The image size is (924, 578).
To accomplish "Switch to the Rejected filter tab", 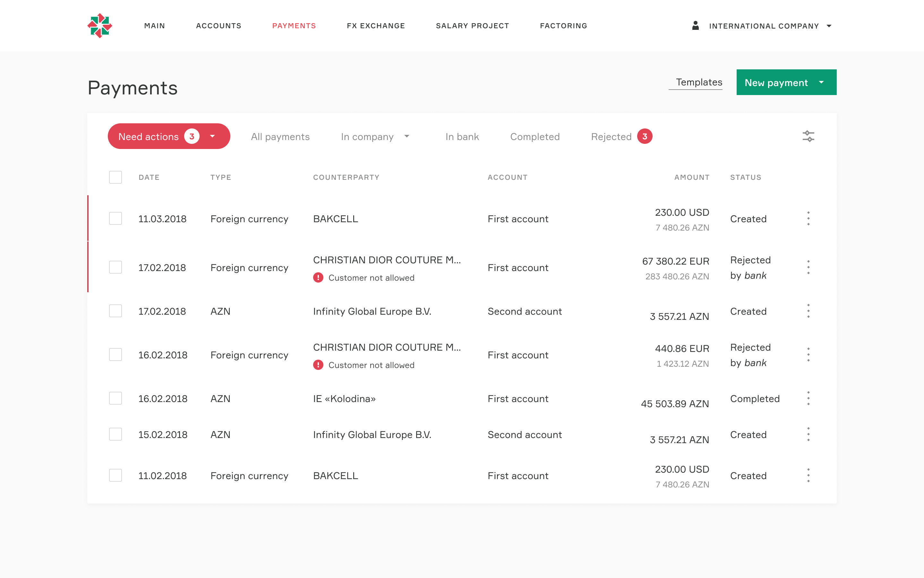I will click(611, 136).
